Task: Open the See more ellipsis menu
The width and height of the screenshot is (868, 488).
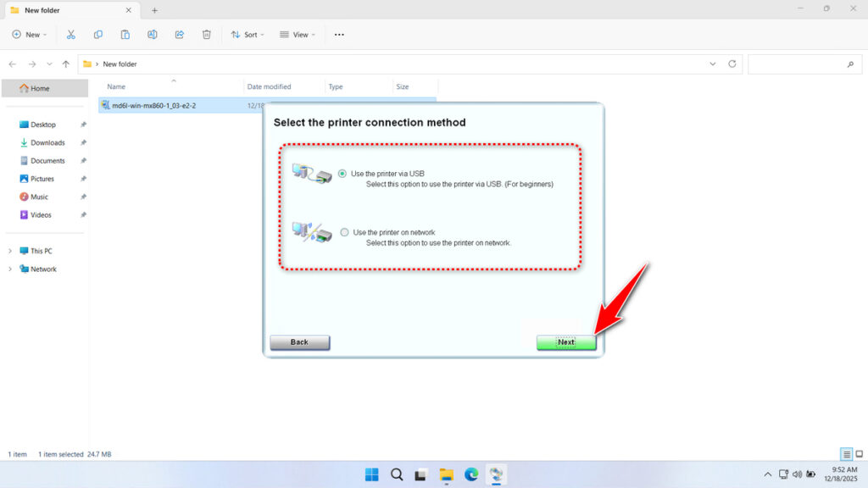Action: pyautogui.click(x=339, y=35)
